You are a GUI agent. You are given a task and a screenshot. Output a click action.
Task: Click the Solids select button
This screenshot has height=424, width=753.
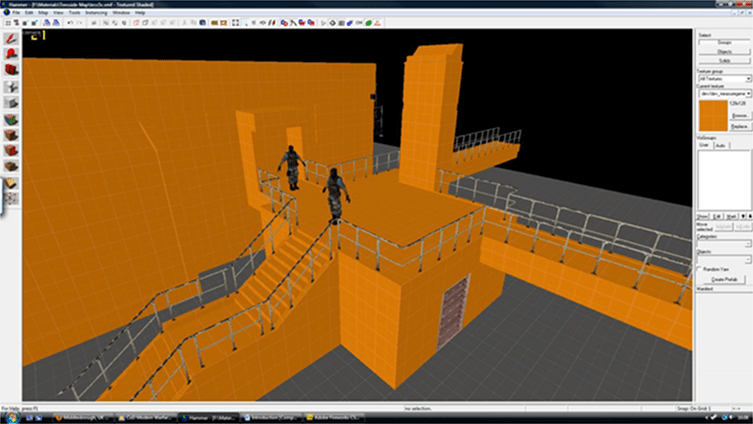click(x=724, y=61)
